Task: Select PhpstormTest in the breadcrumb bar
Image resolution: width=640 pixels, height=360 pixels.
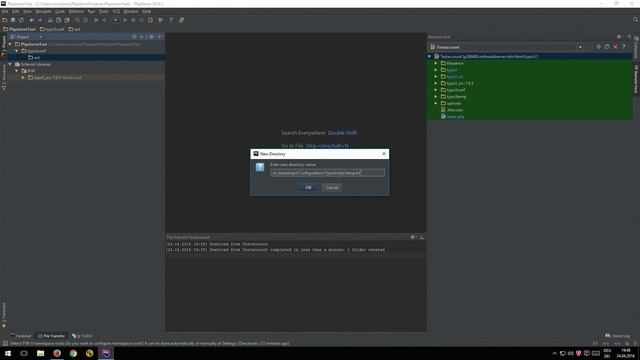Action: pos(19,29)
